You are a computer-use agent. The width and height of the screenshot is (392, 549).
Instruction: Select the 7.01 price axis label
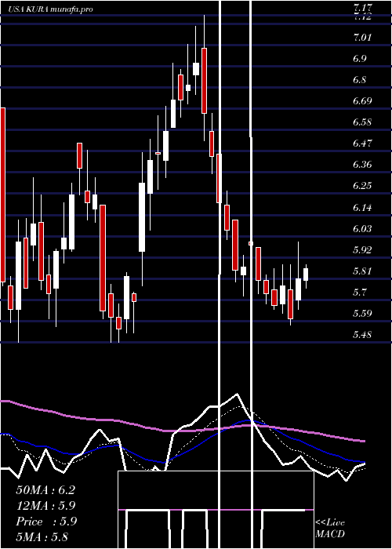click(363, 38)
